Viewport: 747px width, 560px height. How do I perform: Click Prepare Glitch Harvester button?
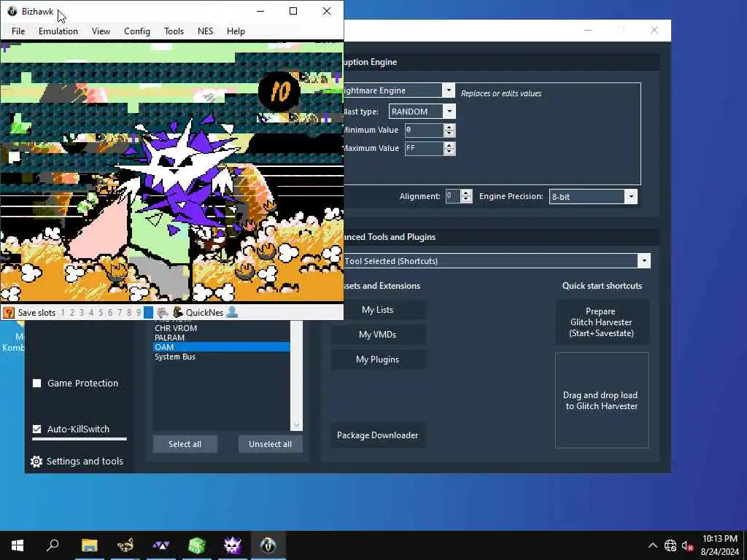pos(602,322)
